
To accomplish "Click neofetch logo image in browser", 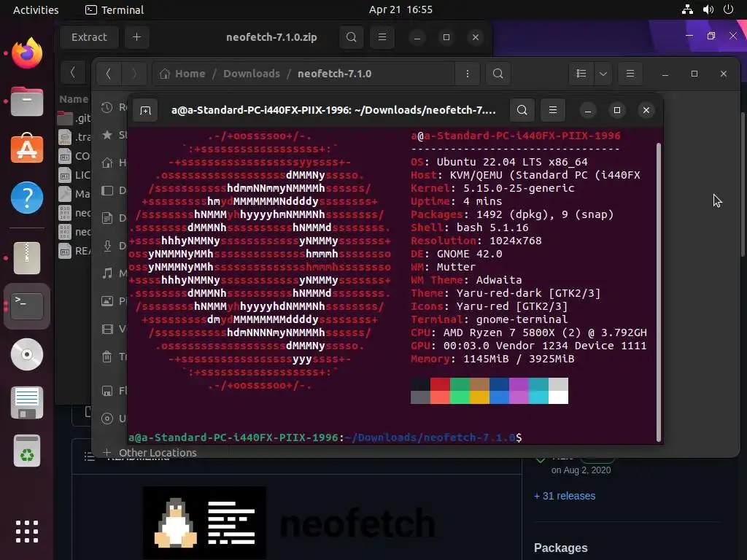I will click(204, 522).
